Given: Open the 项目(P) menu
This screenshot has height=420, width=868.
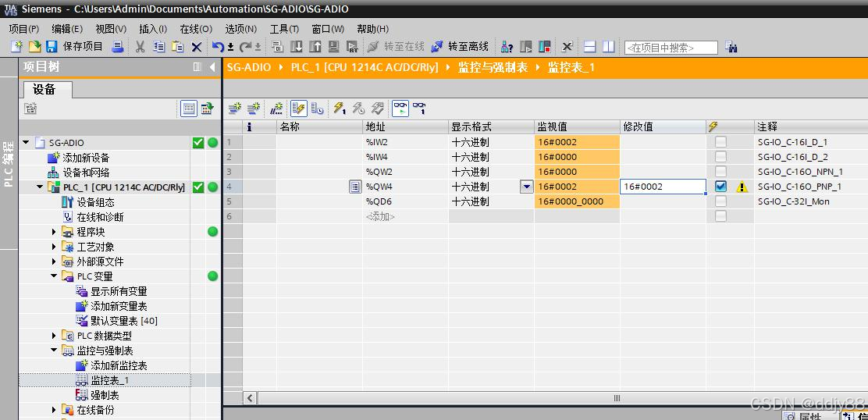Looking at the screenshot, I should click(x=23, y=29).
